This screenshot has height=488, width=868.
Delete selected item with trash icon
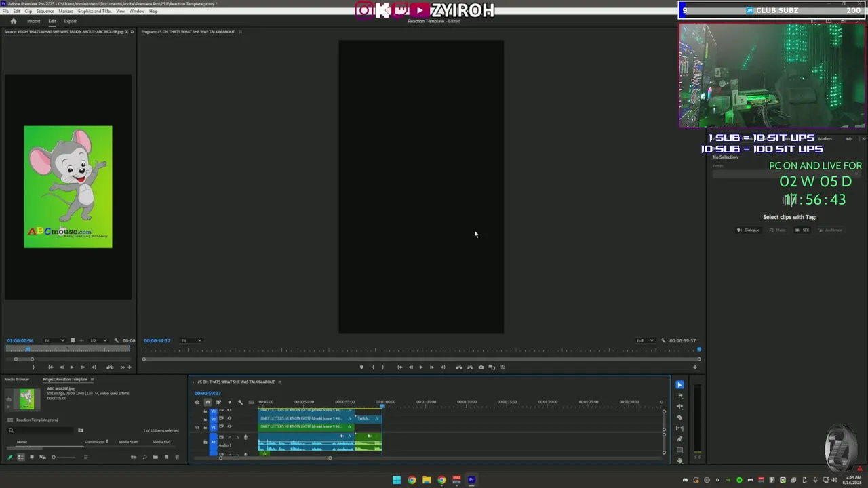(177, 457)
